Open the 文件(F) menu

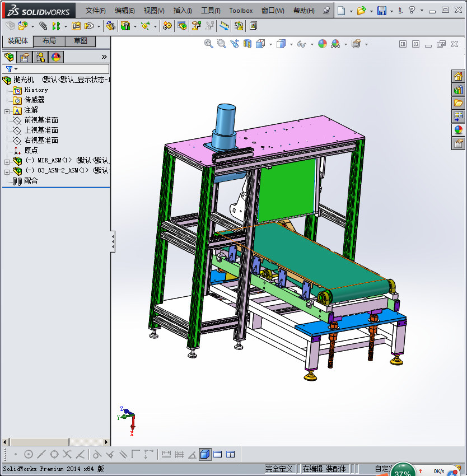(x=96, y=11)
